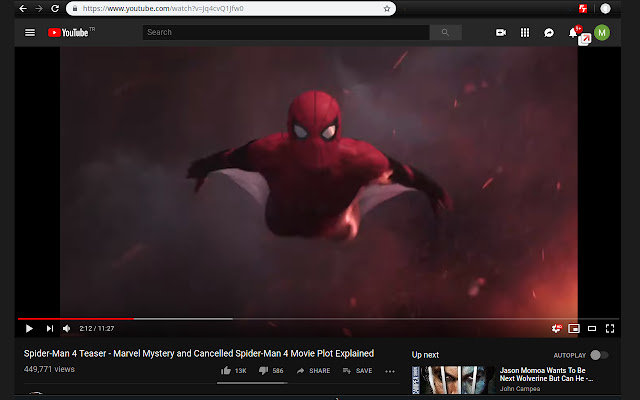Save the video to a playlist
Image resolution: width=640 pixels, height=400 pixels.
357,370
